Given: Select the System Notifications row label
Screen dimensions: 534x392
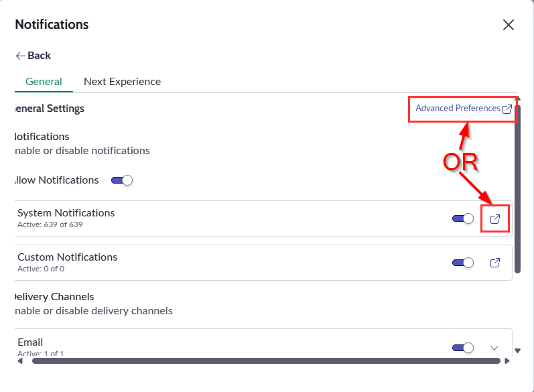Looking at the screenshot, I should 66,213.
